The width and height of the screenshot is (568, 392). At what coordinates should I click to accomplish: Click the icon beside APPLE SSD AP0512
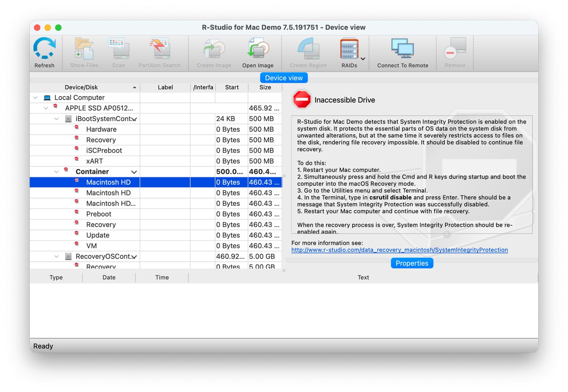click(56, 106)
